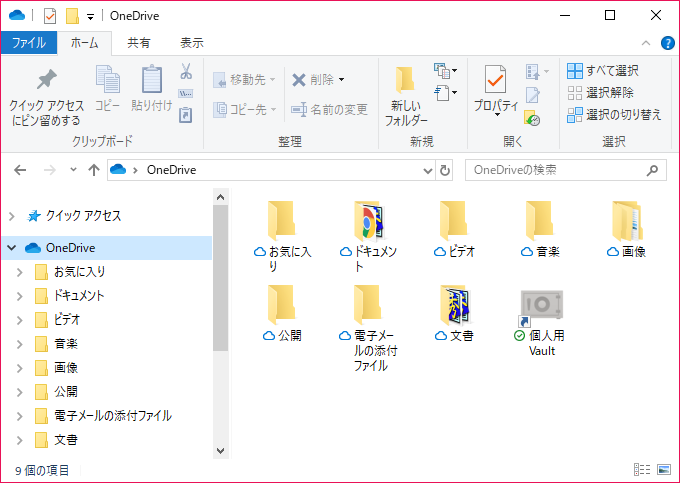This screenshot has width=680, height=483.
Task: Collapse the OneDrive tree node
Action: point(12,248)
